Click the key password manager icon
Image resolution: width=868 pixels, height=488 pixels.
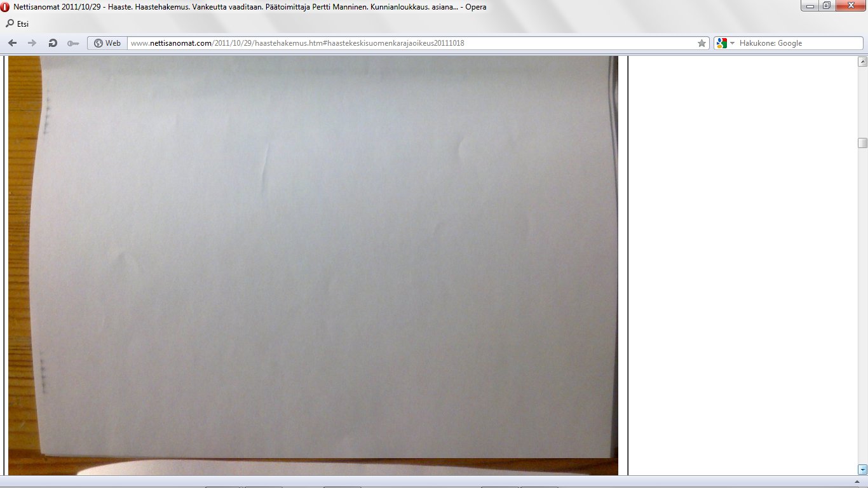coord(73,43)
